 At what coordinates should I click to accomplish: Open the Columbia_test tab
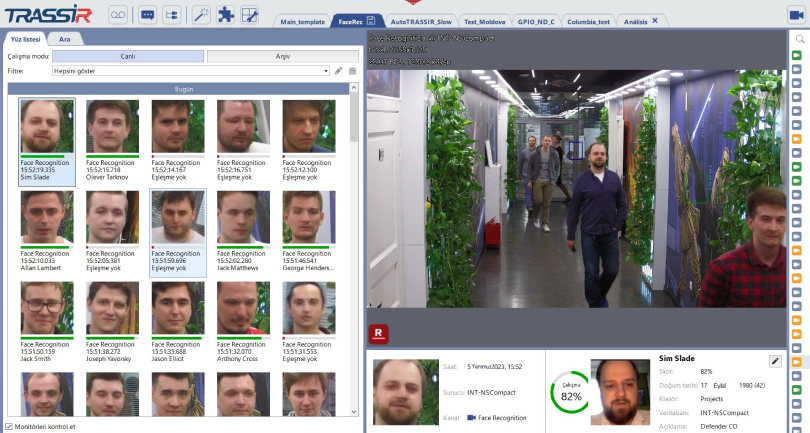point(588,22)
